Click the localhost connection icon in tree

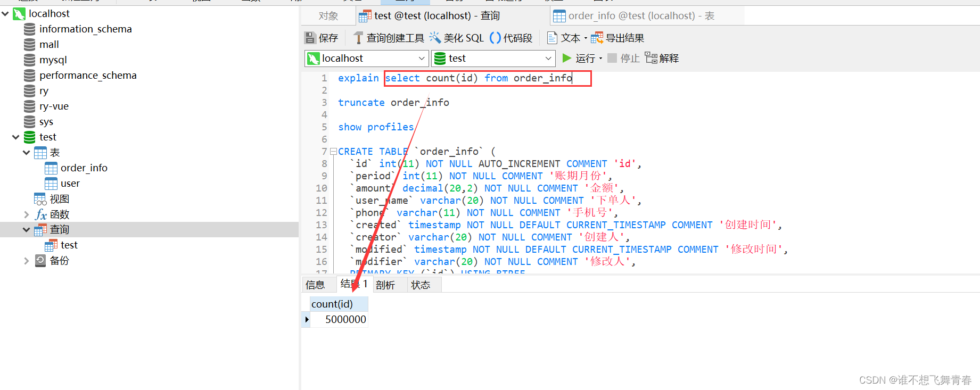(19, 14)
